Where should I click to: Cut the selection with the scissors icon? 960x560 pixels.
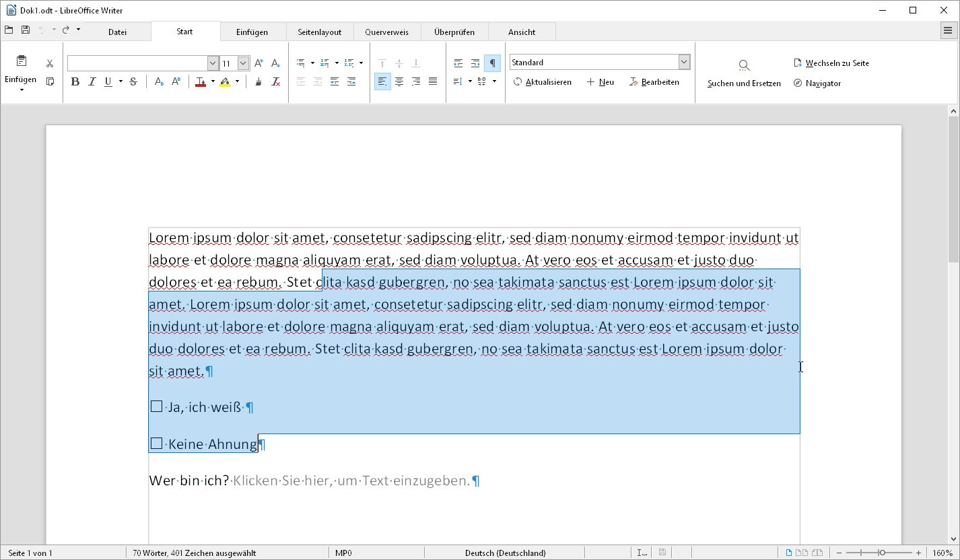49,63
